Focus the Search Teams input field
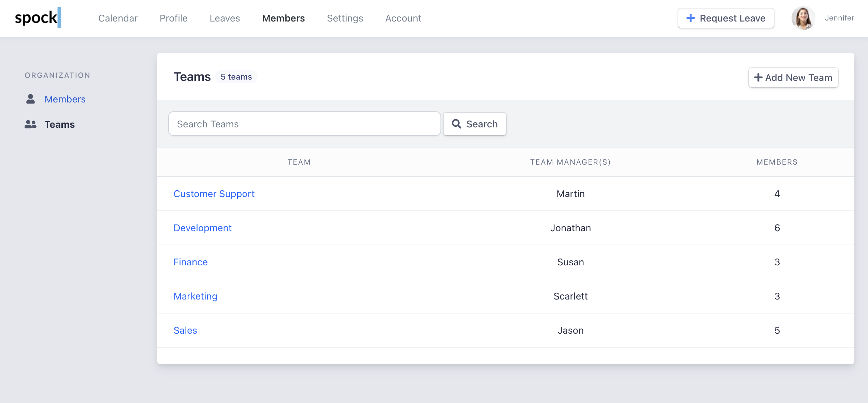This screenshot has width=868, height=403. [304, 124]
